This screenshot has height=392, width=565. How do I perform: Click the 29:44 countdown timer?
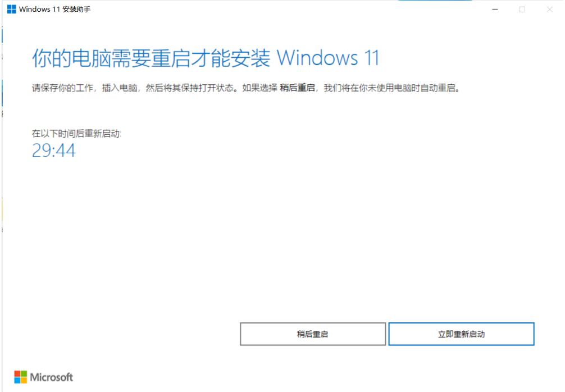point(54,151)
